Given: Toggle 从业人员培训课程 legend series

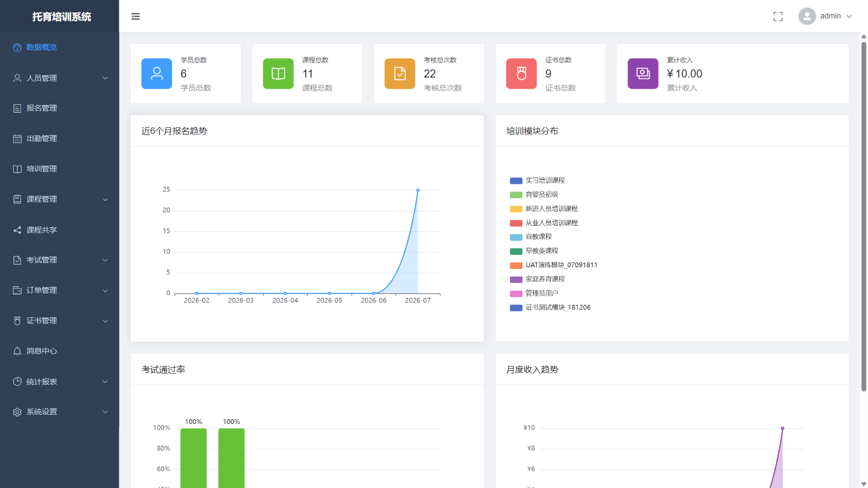Looking at the screenshot, I should tap(544, 223).
